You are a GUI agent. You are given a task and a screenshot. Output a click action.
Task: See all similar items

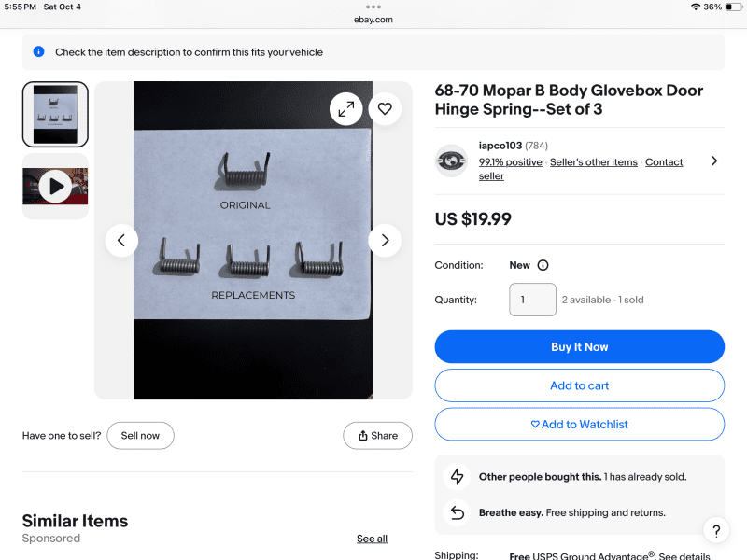tap(372, 539)
